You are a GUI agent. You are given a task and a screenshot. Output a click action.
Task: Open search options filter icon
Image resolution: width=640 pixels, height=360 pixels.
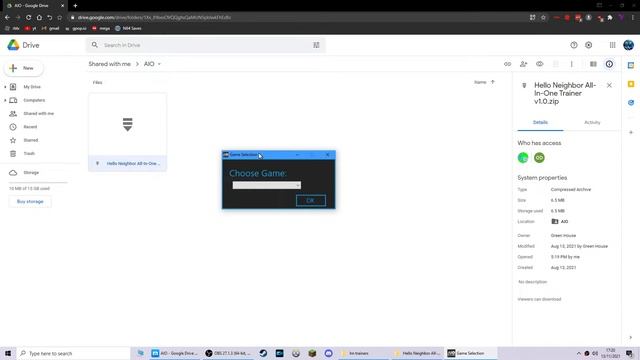coord(316,45)
